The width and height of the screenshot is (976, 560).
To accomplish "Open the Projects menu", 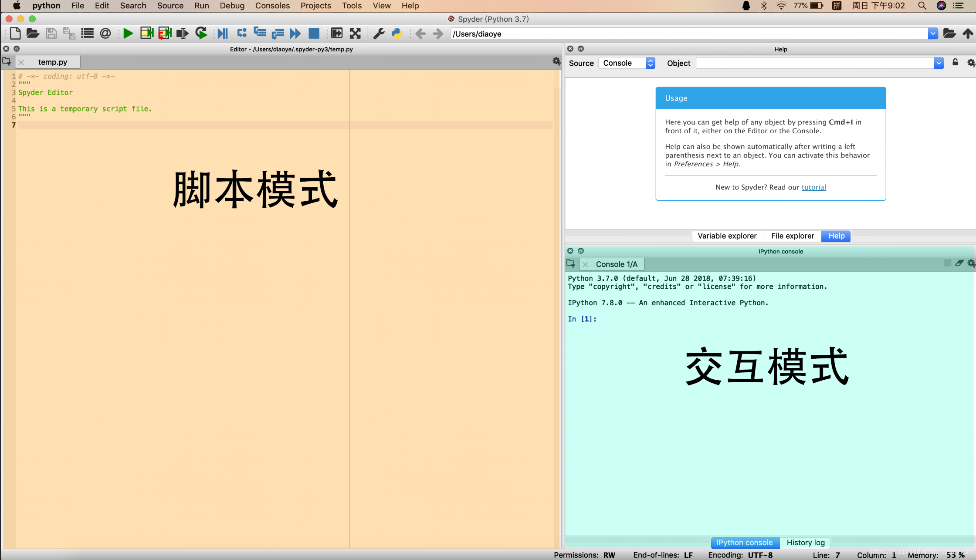I will [316, 6].
